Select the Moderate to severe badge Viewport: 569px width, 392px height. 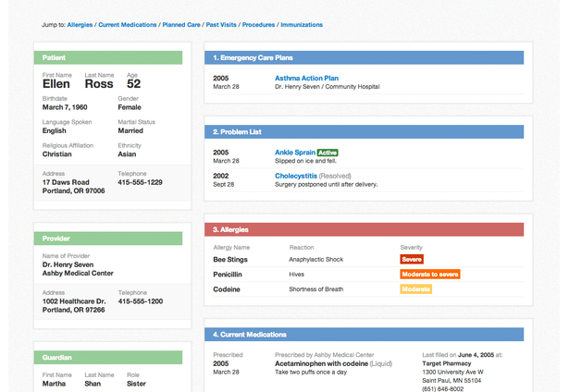(430, 275)
